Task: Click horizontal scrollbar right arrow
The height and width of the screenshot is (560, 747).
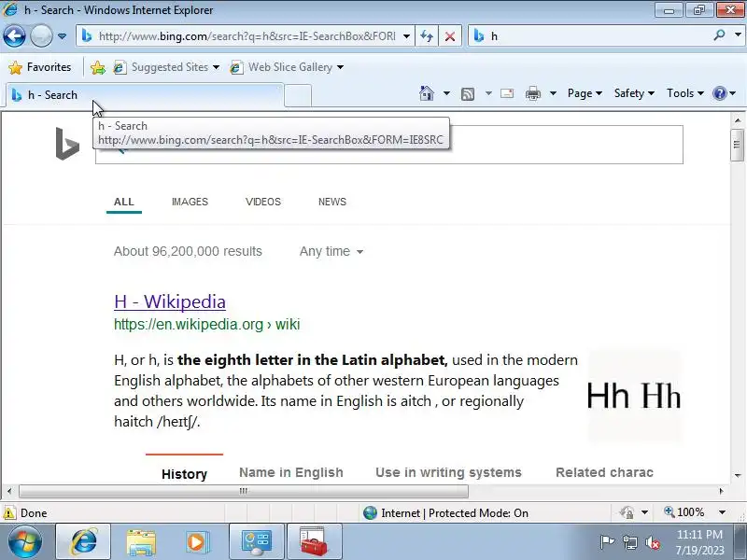Action: point(721,491)
